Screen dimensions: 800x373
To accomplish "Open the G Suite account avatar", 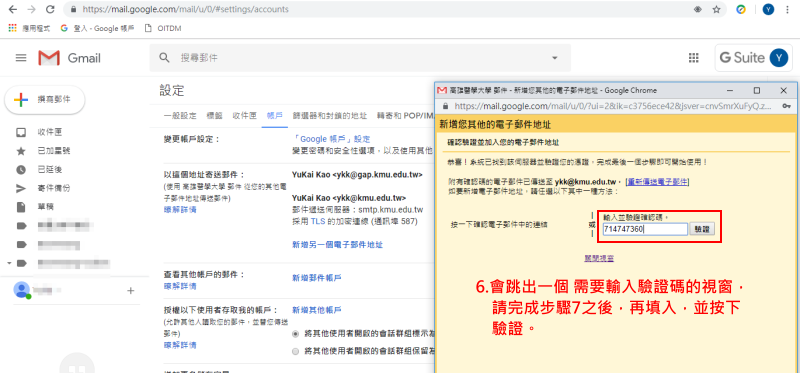I will tap(778, 58).
